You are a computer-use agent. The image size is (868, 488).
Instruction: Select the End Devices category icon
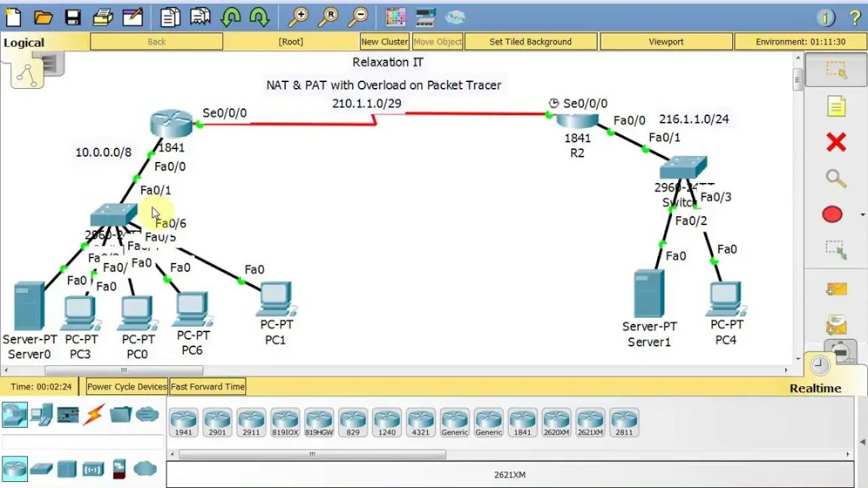pos(42,414)
